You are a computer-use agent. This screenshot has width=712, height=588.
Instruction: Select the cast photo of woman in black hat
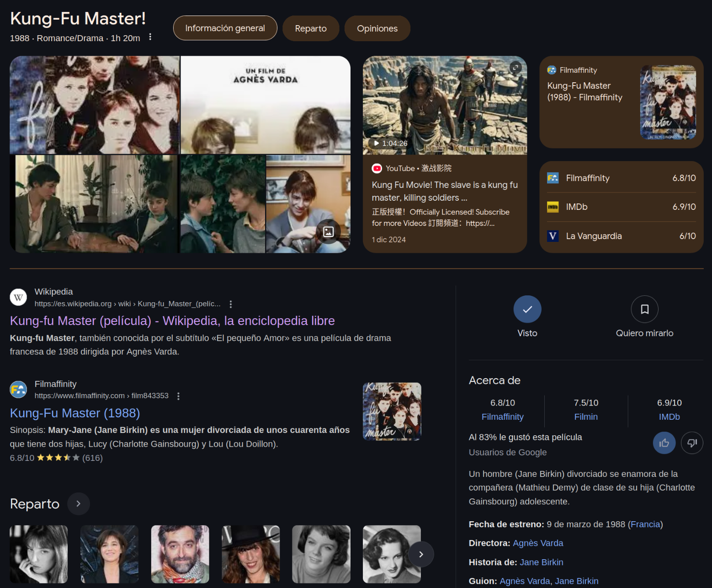[251, 554]
